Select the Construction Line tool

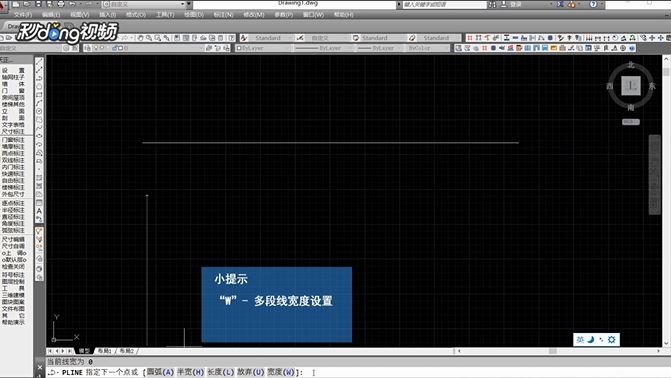39,71
